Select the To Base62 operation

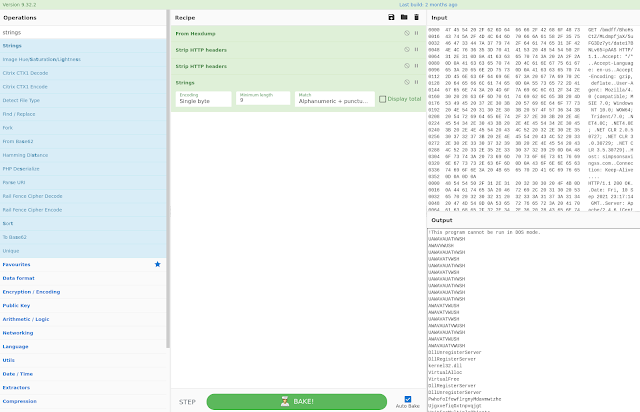[x=83, y=237]
